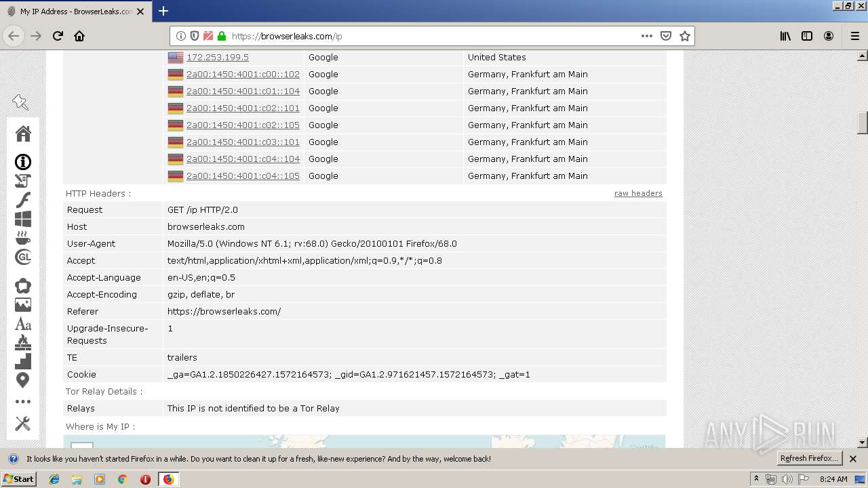Open the firewall content filters icon
Viewport: 868px width, 488px height.
23,342
